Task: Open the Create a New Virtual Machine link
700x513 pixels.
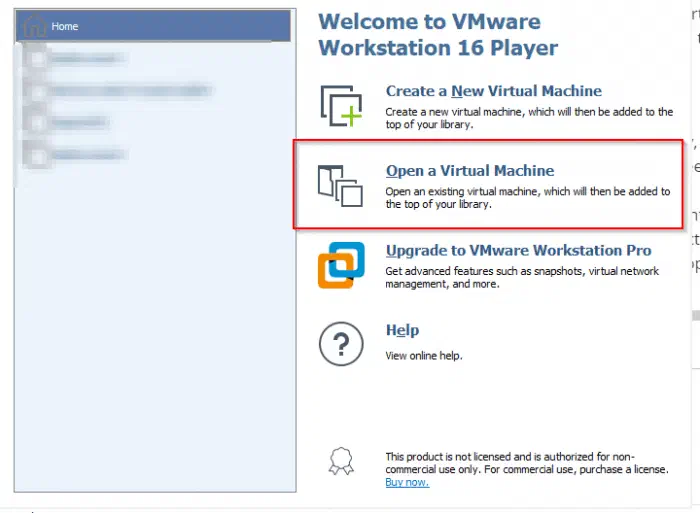Action: 494,91
